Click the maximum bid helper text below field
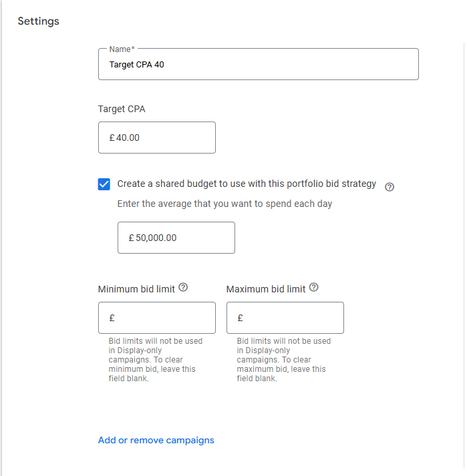467x476 pixels. tap(283, 360)
